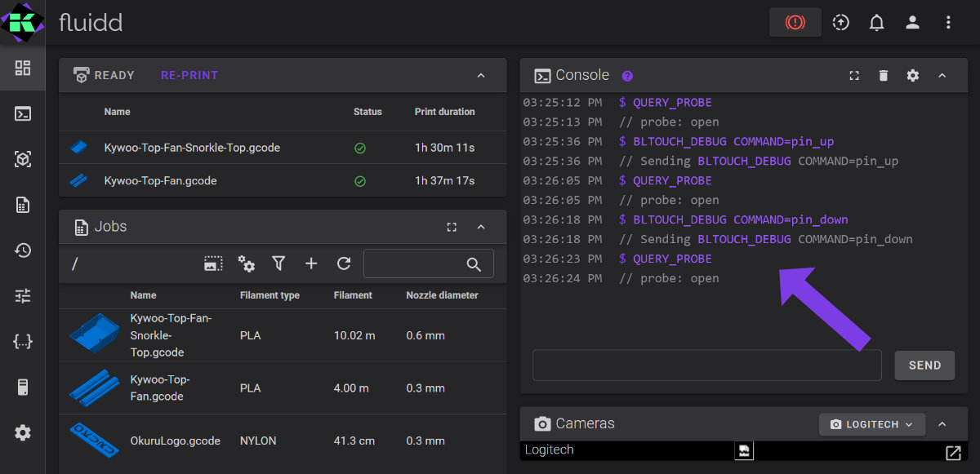
Task: Open the notifications bell
Action: (x=876, y=23)
